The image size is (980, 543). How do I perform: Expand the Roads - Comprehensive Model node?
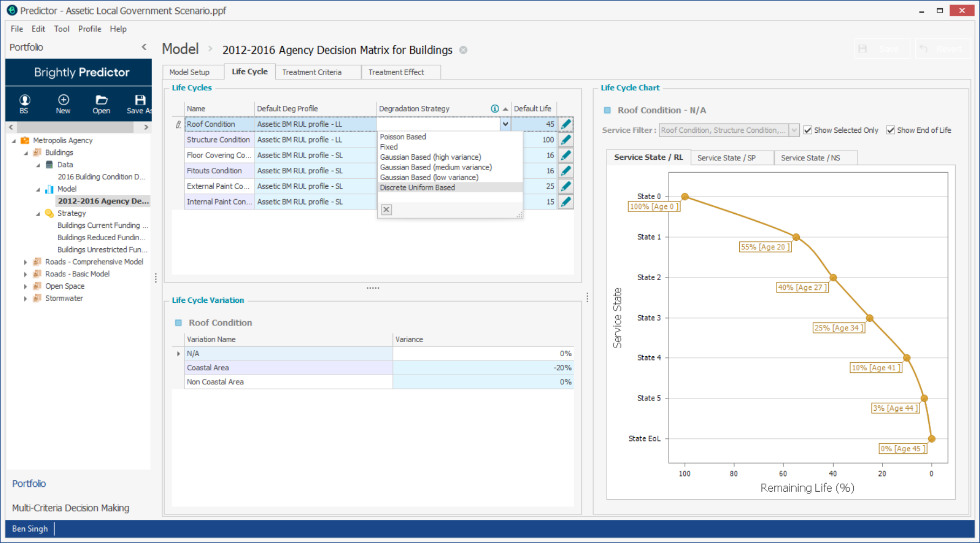click(25, 262)
